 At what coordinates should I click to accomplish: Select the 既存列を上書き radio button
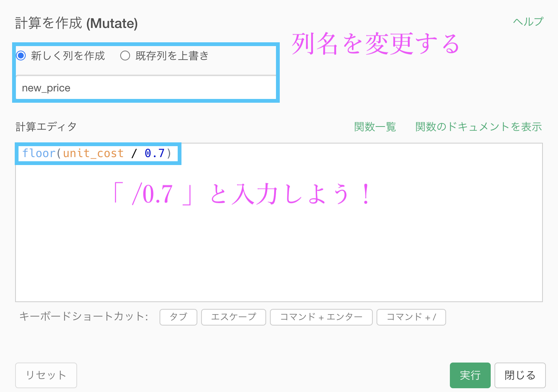point(125,56)
